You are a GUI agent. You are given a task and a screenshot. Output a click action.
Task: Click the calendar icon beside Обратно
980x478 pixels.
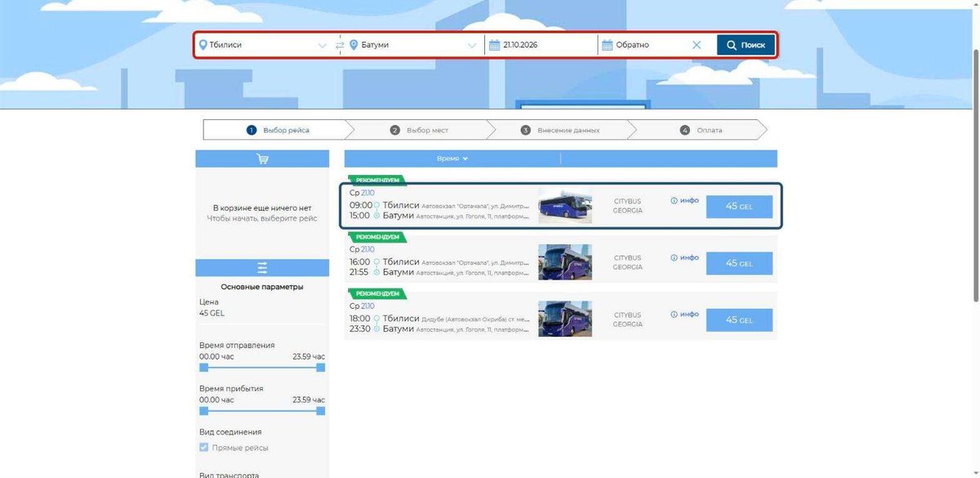(607, 45)
